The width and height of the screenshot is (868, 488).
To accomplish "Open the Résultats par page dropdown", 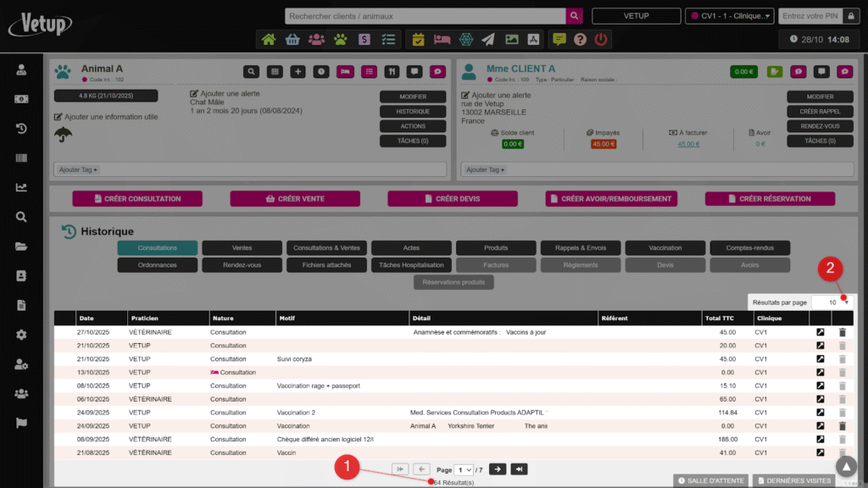I will tap(832, 302).
